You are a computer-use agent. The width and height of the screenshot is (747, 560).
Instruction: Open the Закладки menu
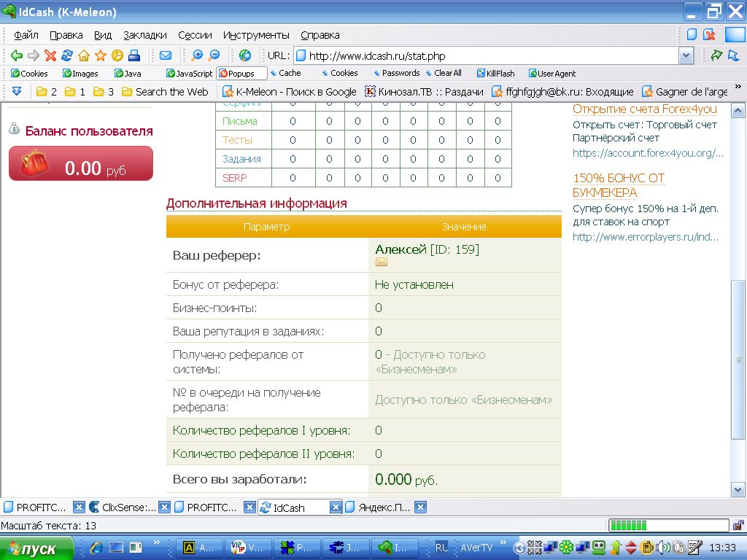(x=145, y=35)
